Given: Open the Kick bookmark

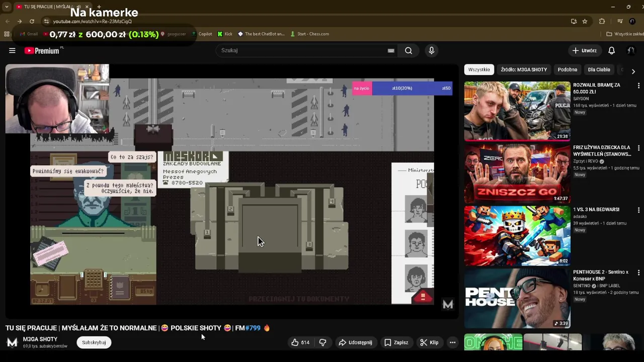Looking at the screenshot, I should pyautogui.click(x=225, y=34).
